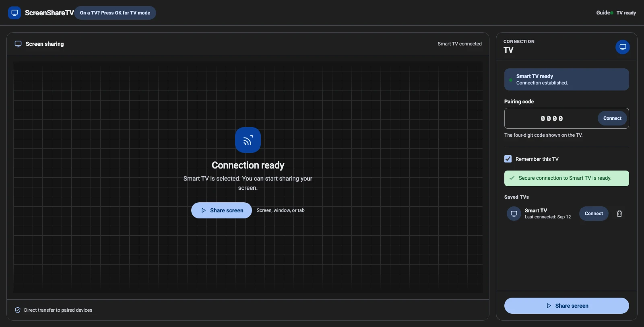Click the Connection ready heading
This screenshot has height=327, width=644.
pyautogui.click(x=248, y=165)
